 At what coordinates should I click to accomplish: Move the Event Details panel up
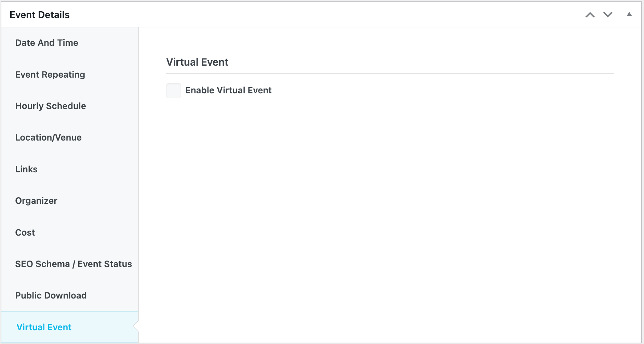(x=590, y=15)
